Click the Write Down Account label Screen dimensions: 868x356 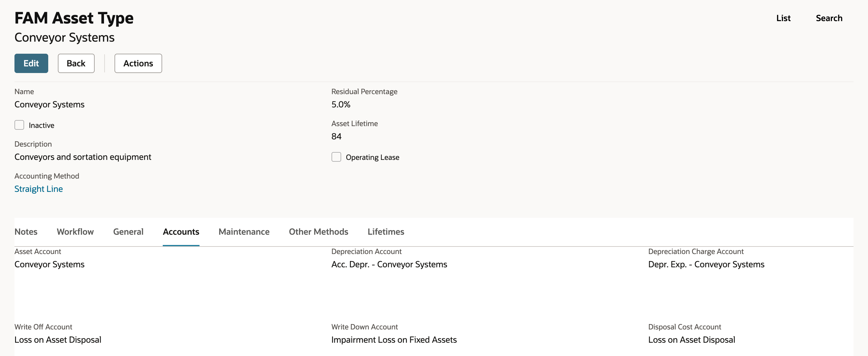[364, 327]
